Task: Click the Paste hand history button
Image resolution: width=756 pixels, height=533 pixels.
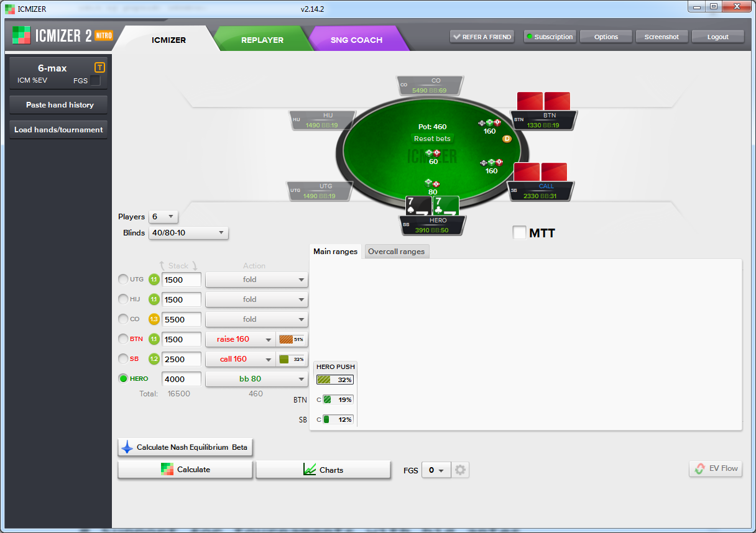Action: click(x=58, y=105)
